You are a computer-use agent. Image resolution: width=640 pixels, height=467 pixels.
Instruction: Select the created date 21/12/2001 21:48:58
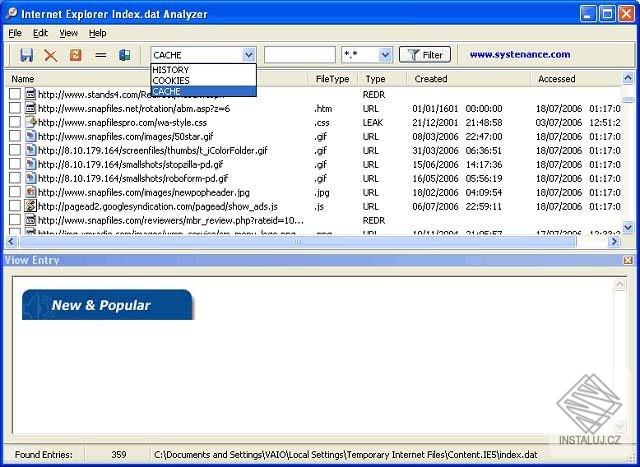(457, 122)
